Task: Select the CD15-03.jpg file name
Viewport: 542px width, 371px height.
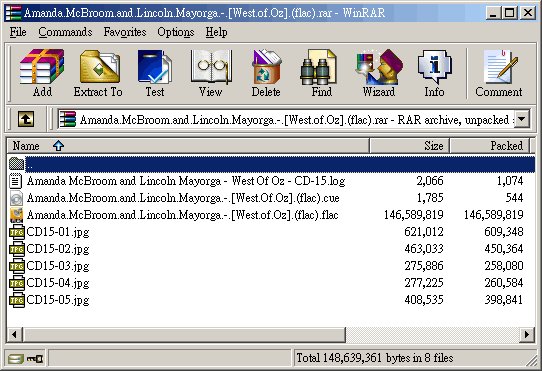Action: point(58,266)
